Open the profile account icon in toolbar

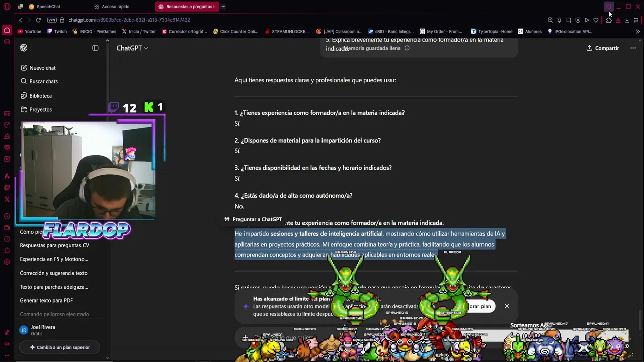[x=618, y=20]
